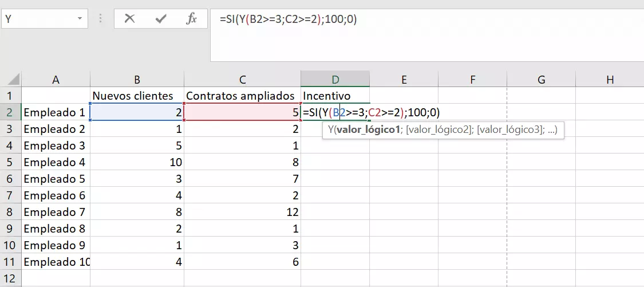This screenshot has height=287, width=644.
Task: Click cell C2 with the red border
Action: point(242,112)
